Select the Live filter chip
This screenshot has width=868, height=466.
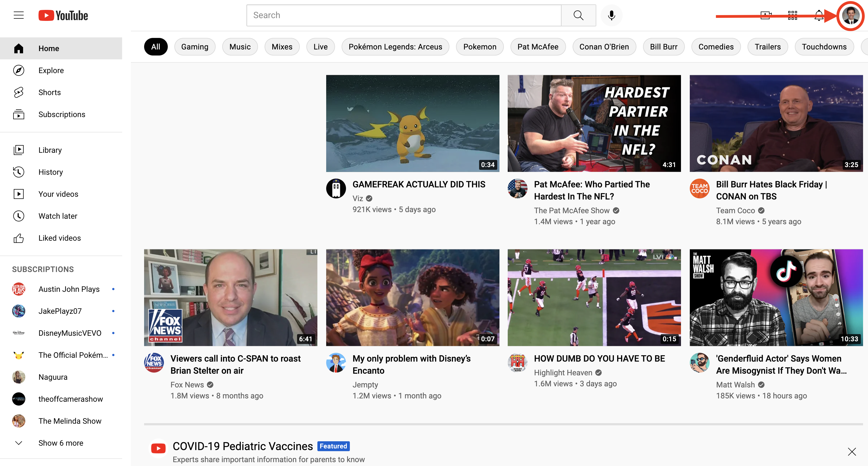click(x=320, y=47)
